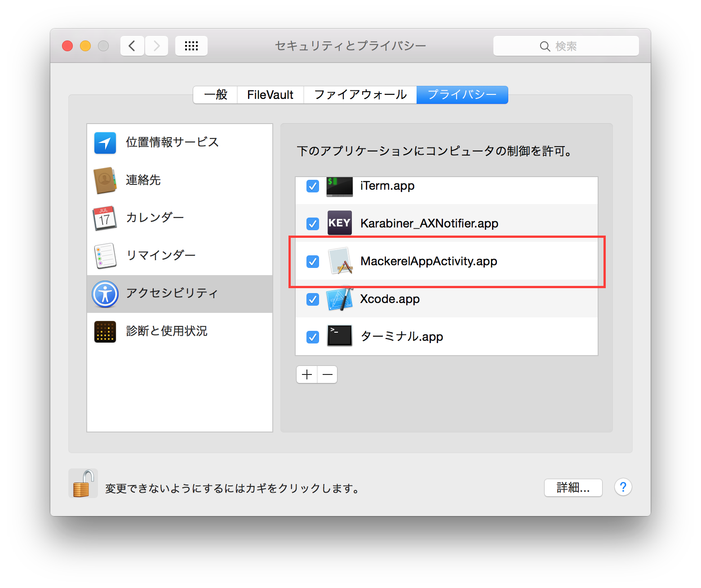701x588 pixels.
Task: Disable the Xcode.app checkbox
Action: [x=313, y=299]
